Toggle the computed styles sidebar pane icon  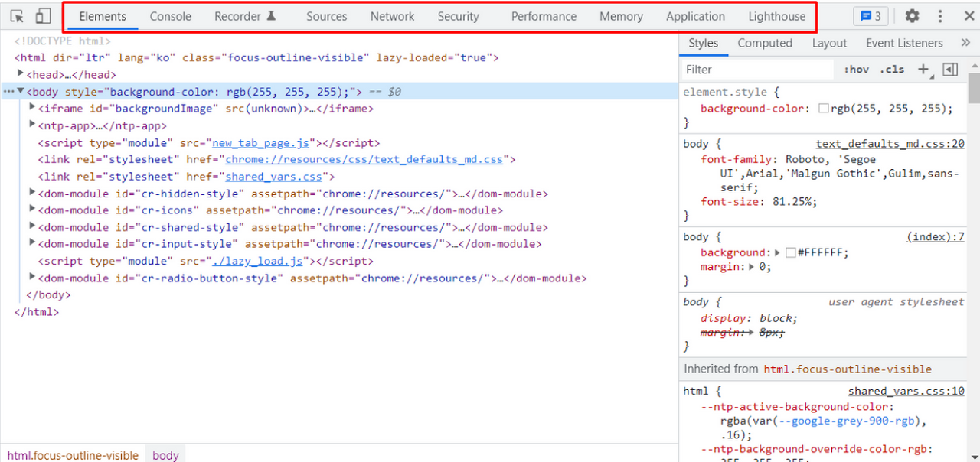(x=950, y=70)
